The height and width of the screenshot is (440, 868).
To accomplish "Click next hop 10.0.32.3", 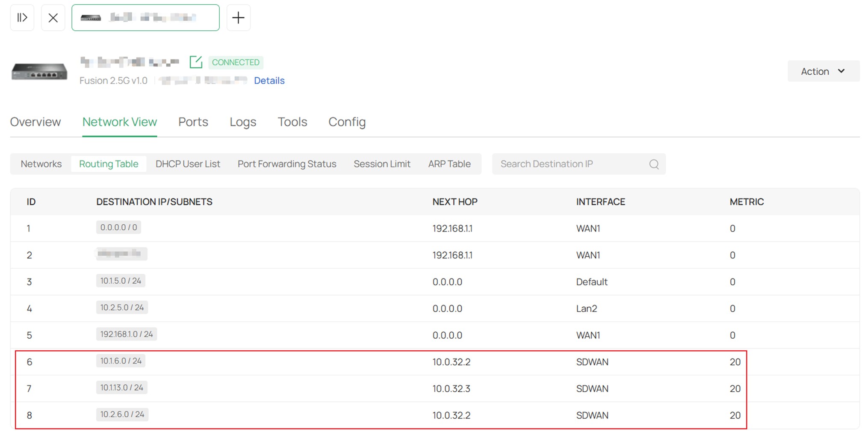I will coord(451,389).
